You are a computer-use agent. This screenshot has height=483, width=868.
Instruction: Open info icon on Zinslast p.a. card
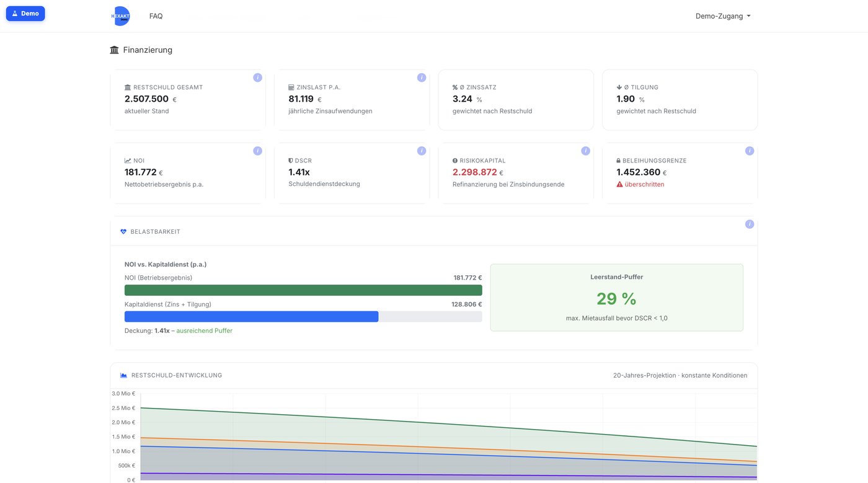coord(422,78)
